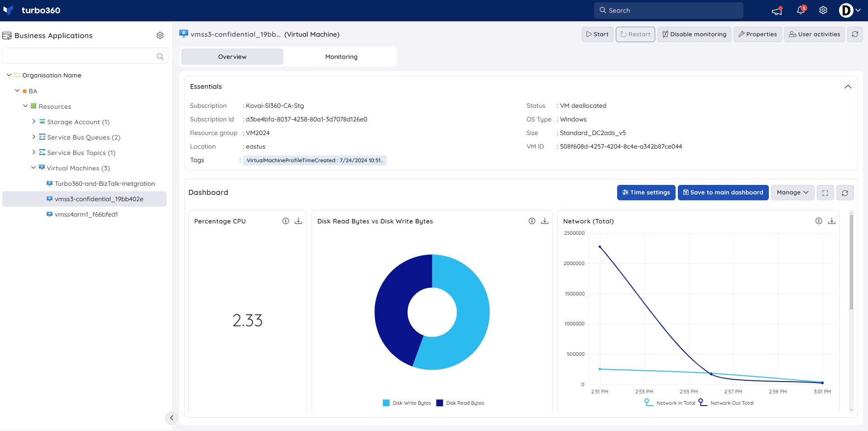Download Disk Read vs Write chart

(x=545, y=221)
